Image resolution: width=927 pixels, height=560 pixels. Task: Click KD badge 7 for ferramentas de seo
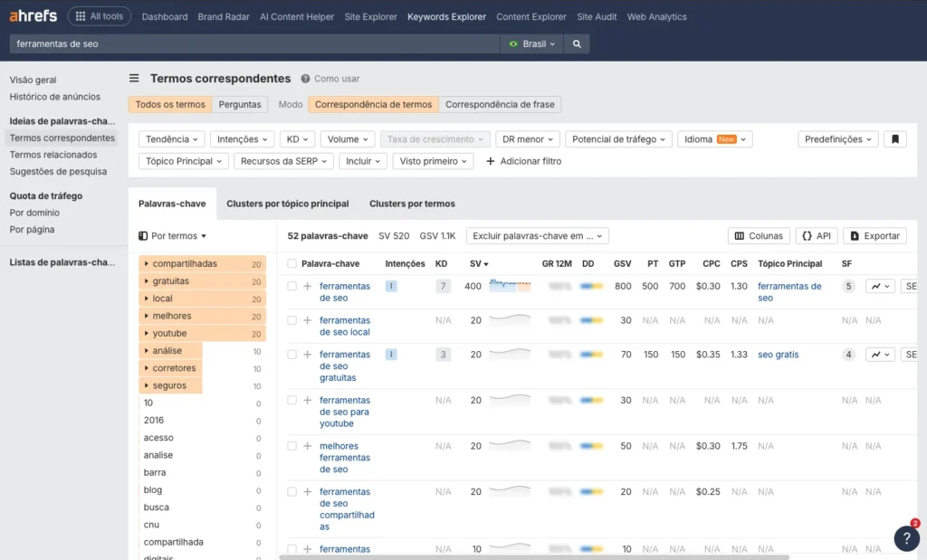point(442,286)
